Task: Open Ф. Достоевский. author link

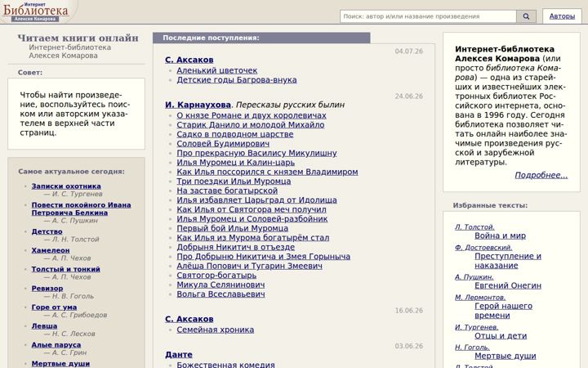Action: (x=483, y=248)
